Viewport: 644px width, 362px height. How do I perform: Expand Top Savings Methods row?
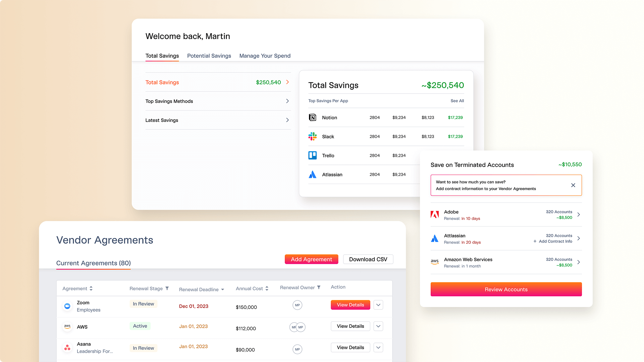287,101
